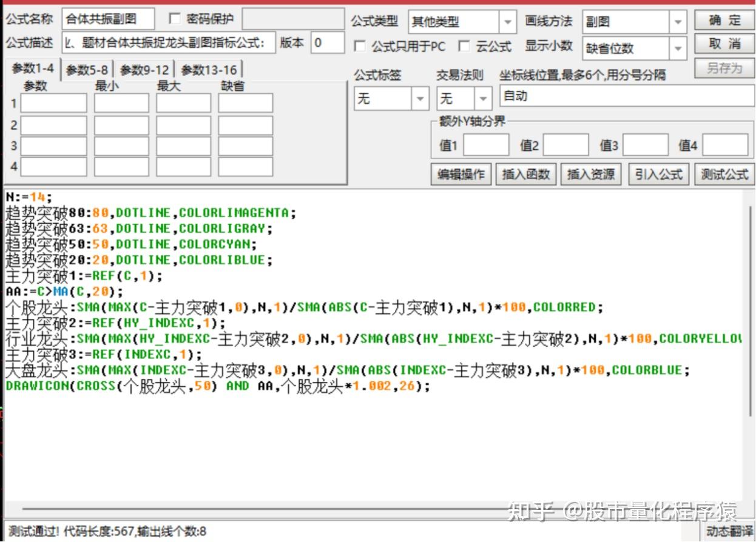Click row 3 缺省 field
This screenshot has height=542, width=756.
[246, 146]
